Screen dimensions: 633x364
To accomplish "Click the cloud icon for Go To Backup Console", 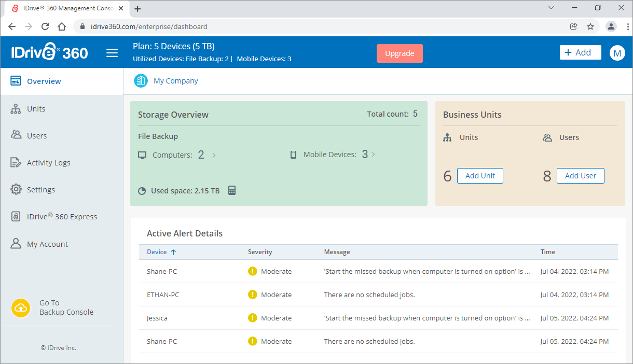I will [21, 308].
